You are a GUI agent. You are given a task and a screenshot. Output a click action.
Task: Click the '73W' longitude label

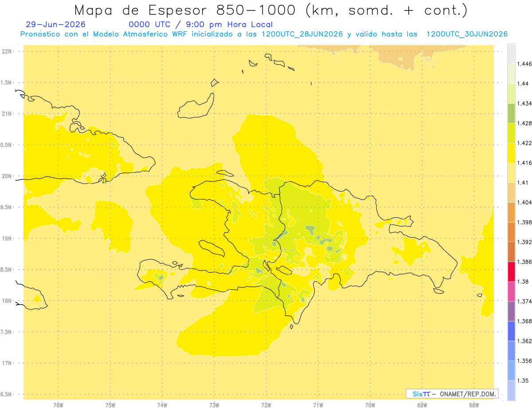[214, 405]
